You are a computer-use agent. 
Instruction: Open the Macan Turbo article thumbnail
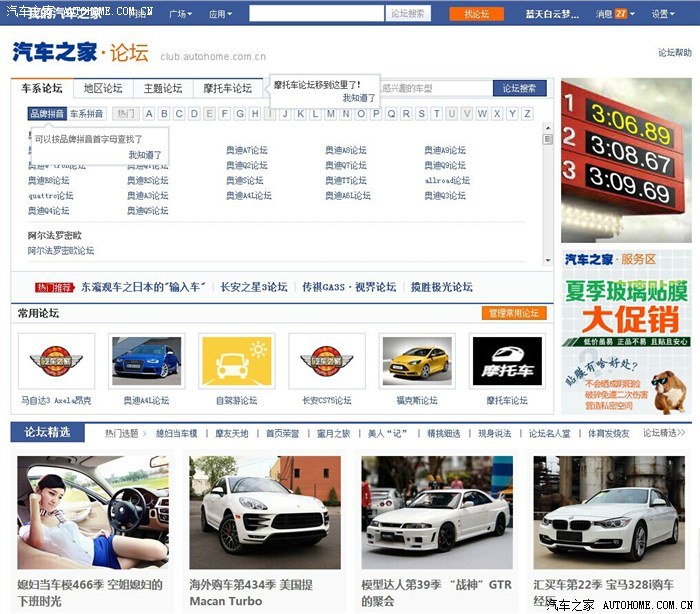coord(265,512)
